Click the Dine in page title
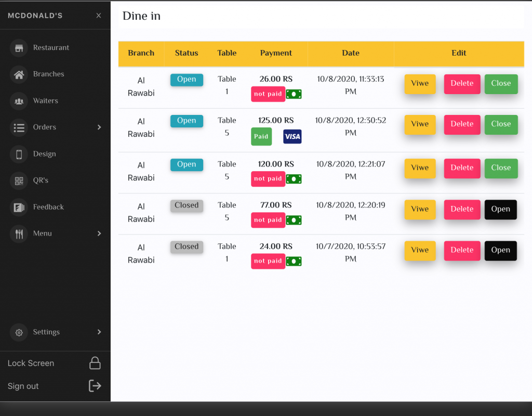The width and height of the screenshot is (532, 416). (141, 16)
